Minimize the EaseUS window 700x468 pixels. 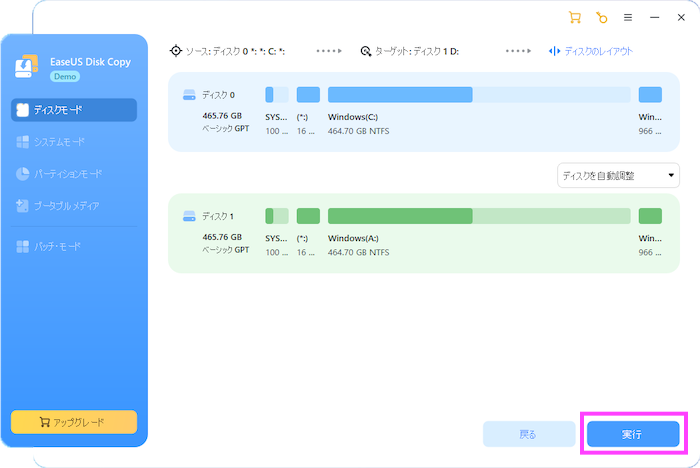tap(654, 17)
